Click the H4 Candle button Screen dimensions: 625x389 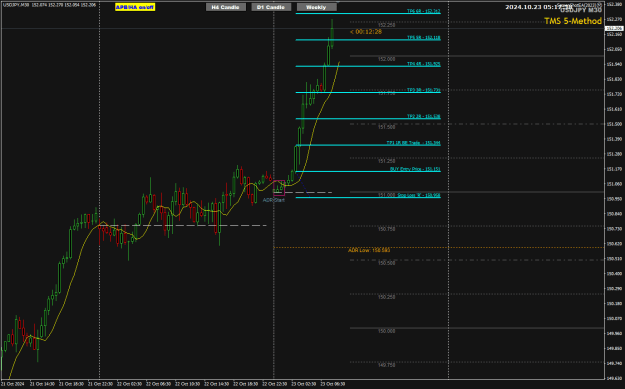coord(226,7)
